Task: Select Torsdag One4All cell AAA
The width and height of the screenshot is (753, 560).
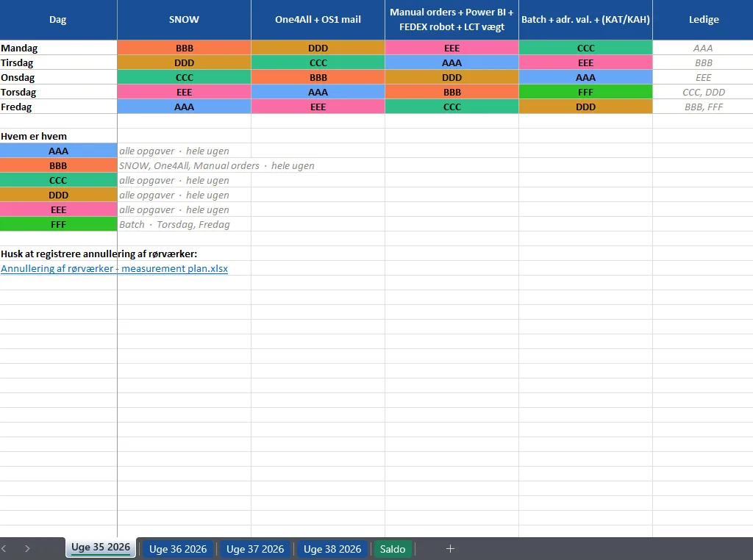Action: pos(318,92)
